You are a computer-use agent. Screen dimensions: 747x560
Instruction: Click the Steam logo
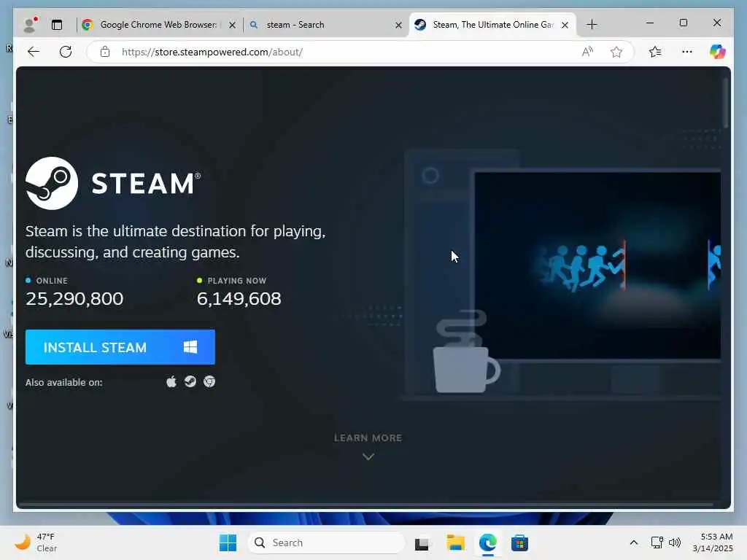click(x=113, y=183)
